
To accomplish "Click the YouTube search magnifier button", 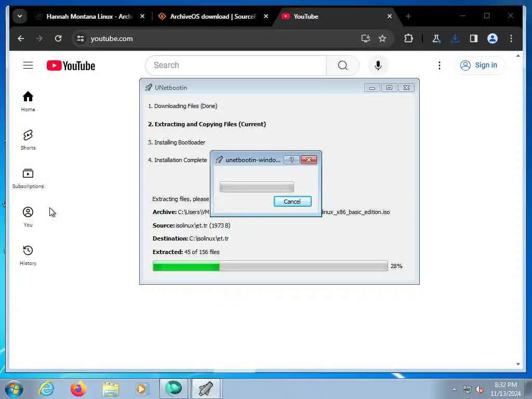I will (x=343, y=65).
